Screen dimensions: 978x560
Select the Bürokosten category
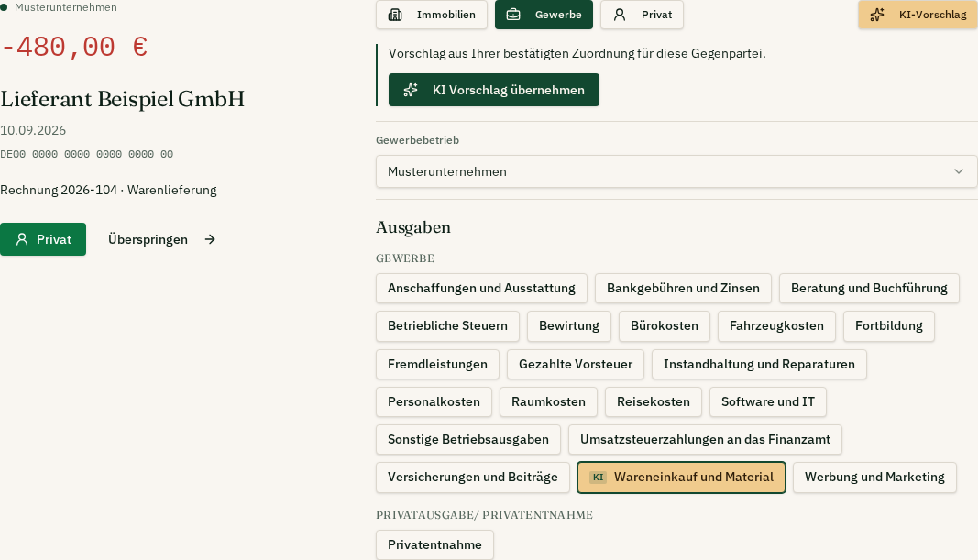point(665,326)
